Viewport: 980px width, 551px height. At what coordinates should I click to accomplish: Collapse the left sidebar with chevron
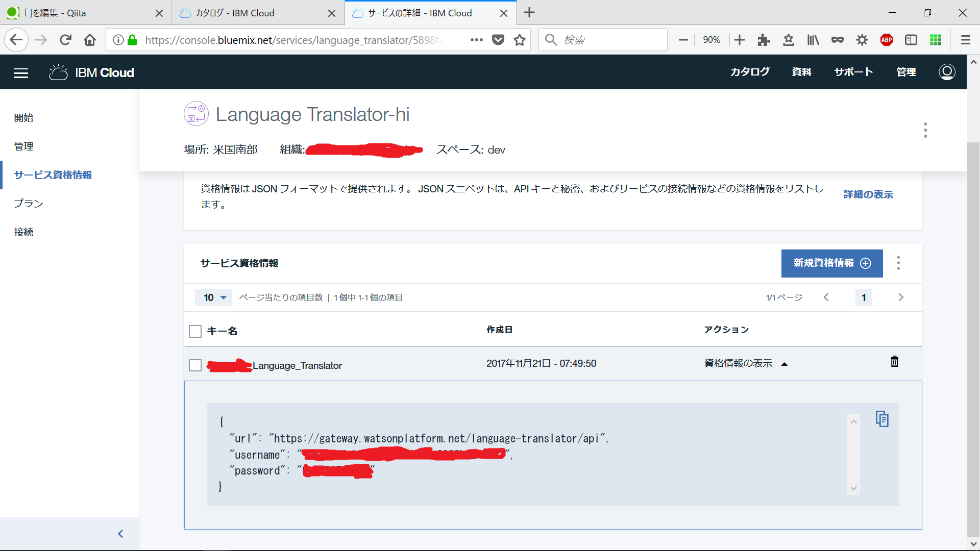click(120, 534)
